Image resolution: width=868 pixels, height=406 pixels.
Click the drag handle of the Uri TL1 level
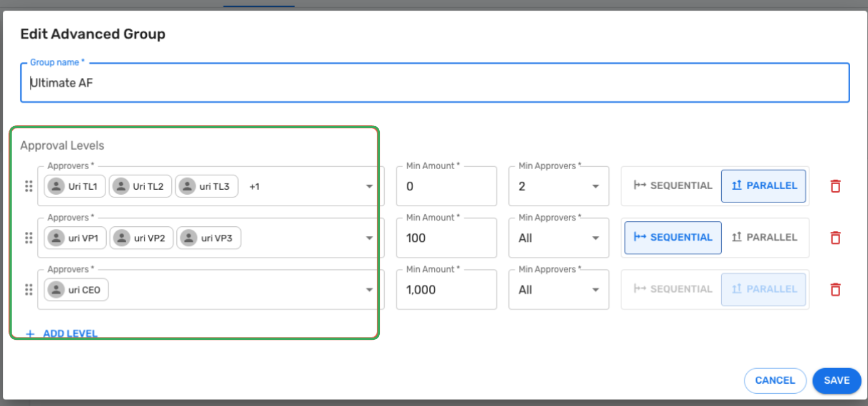(29, 186)
